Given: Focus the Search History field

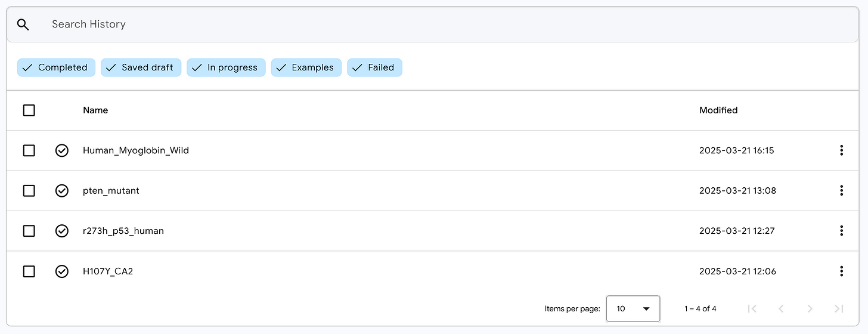Looking at the screenshot, I should 432,24.
